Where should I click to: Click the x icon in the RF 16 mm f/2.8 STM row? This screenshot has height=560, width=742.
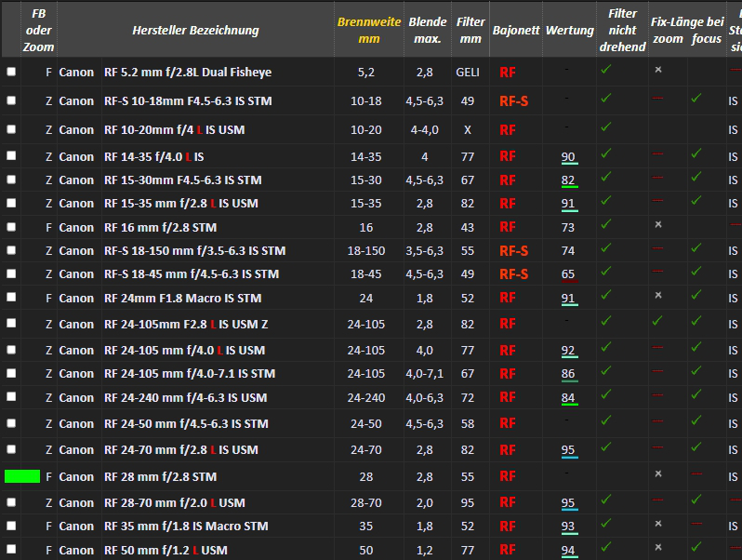click(657, 224)
